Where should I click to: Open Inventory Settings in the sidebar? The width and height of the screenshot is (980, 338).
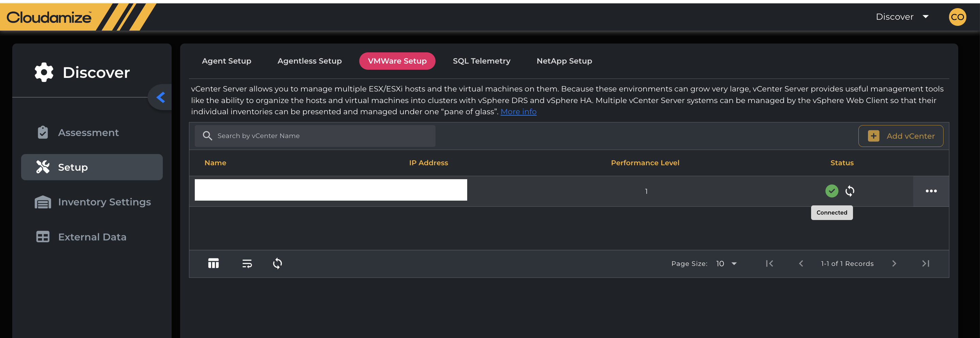(92, 202)
